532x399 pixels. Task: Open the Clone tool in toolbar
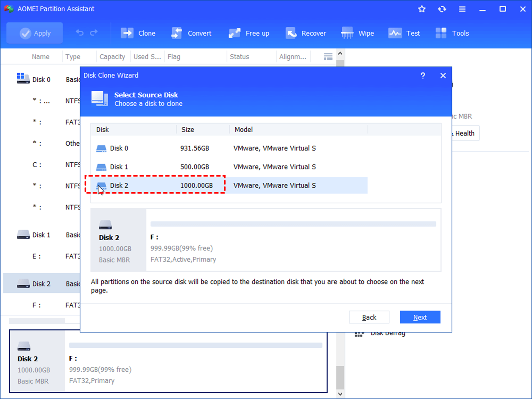[x=138, y=33]
